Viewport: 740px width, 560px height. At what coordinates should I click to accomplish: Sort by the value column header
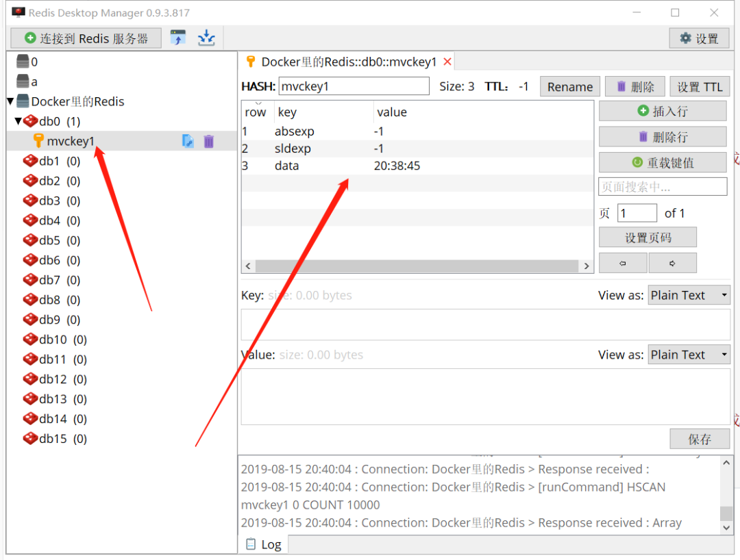(x=483, y=112)
